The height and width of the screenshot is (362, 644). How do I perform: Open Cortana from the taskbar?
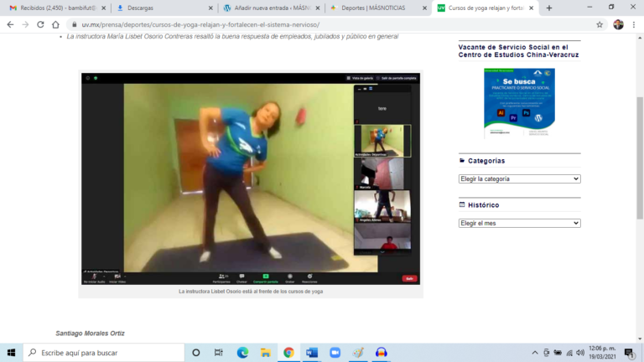(x=196, y=353)
